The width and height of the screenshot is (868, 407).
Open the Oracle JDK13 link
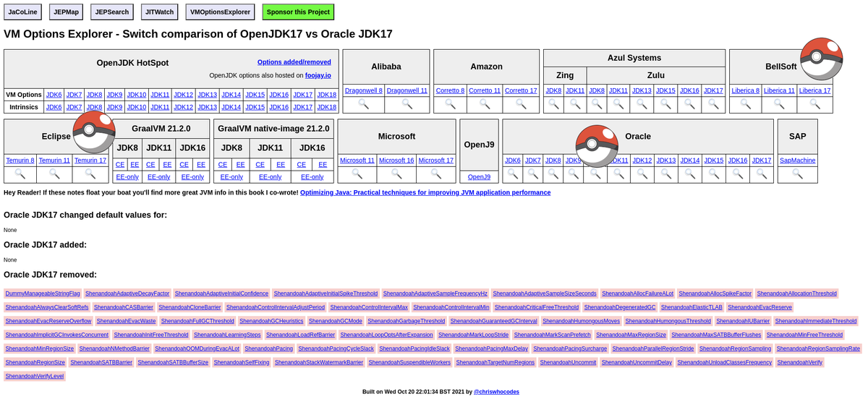[x=666, y=160]
